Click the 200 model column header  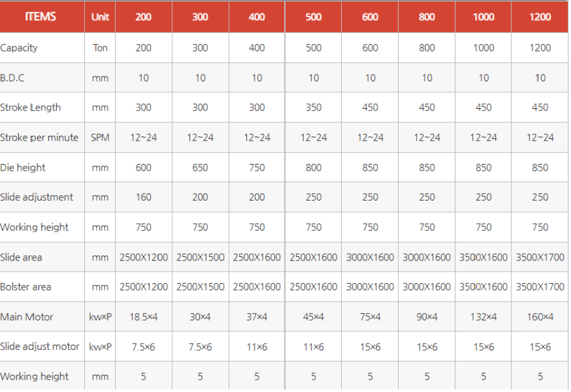143,17
